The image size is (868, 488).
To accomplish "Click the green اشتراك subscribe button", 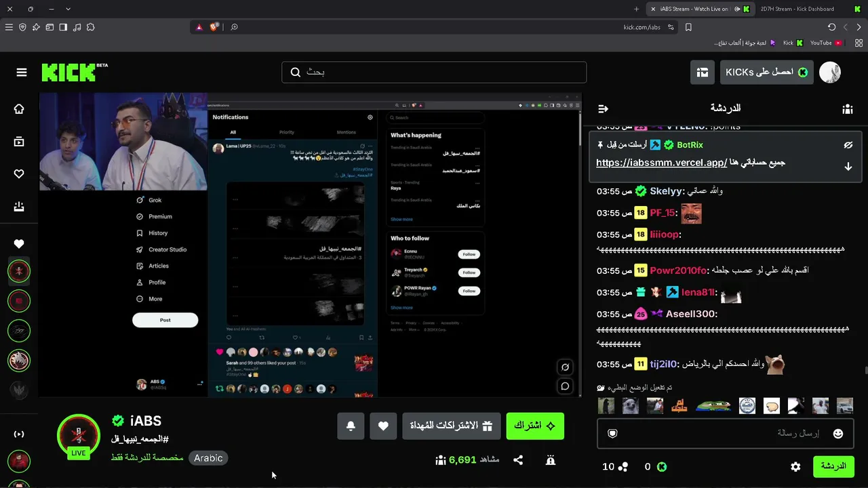I will [x=535, y=426].
